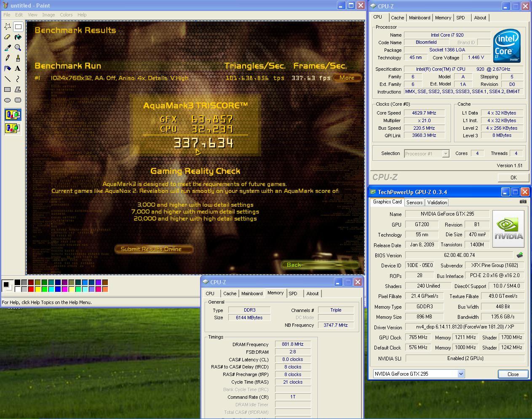Click the BIOS save chip icon in GPU-Z
This screenshot has width=532, height=419.
pos(520,255)
